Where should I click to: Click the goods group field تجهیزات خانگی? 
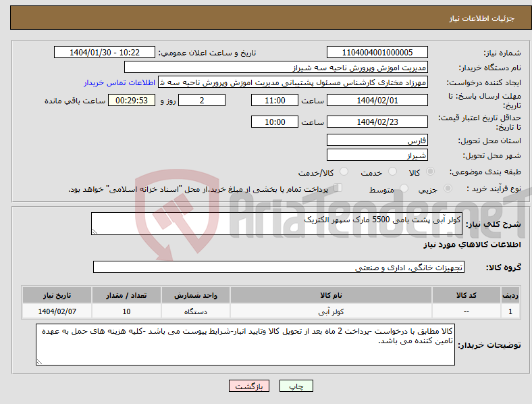[x=279, y=267]
